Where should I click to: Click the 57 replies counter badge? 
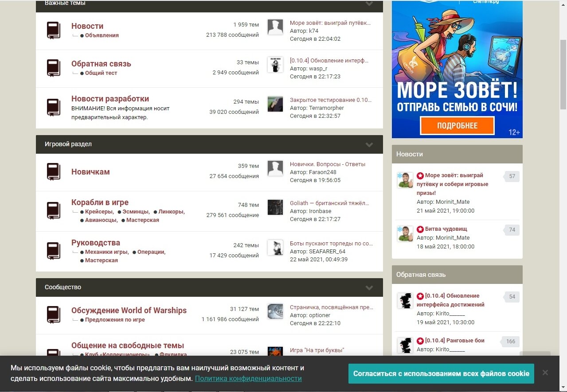click(512, 176)
